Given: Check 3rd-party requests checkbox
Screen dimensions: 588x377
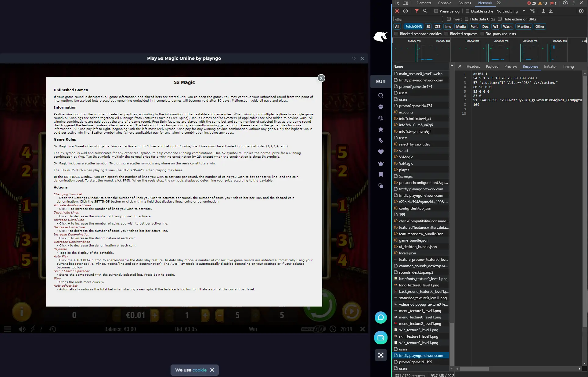Looking at the screenshot, I should pyautogui.click(x=482, y=34).
